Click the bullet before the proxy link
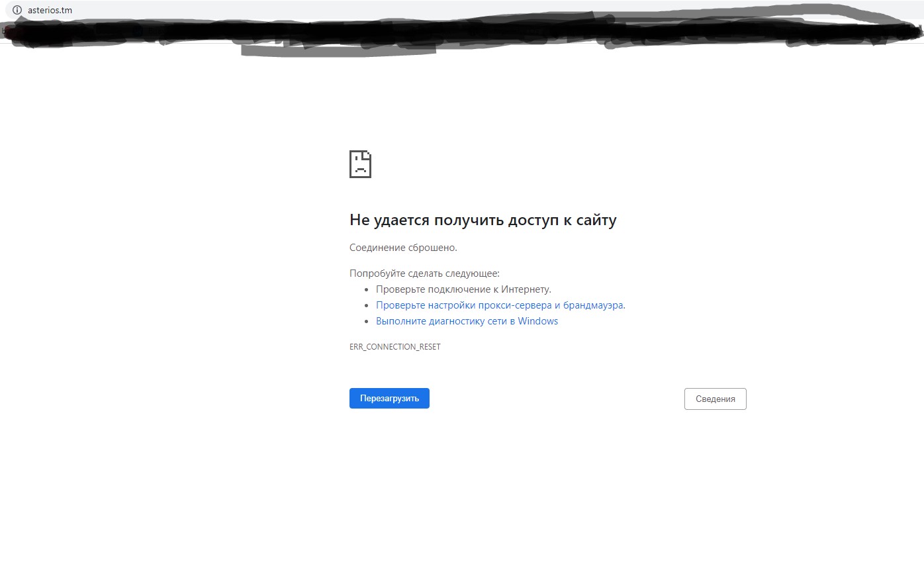924x588 pixels. [367, 306]
